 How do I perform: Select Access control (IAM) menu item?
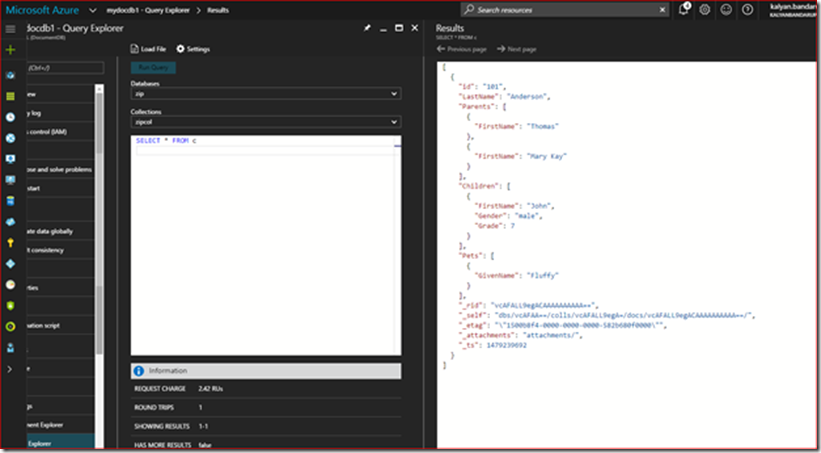[x=60, y=132]
